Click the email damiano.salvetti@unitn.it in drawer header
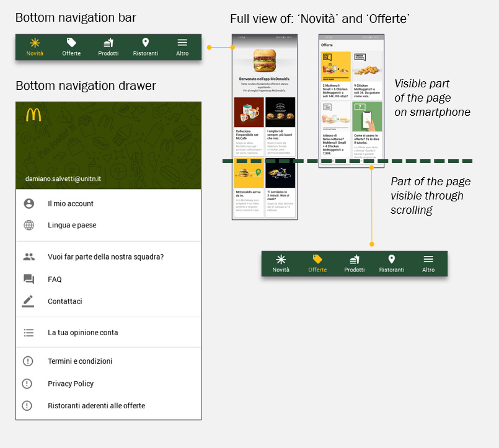 63,178
